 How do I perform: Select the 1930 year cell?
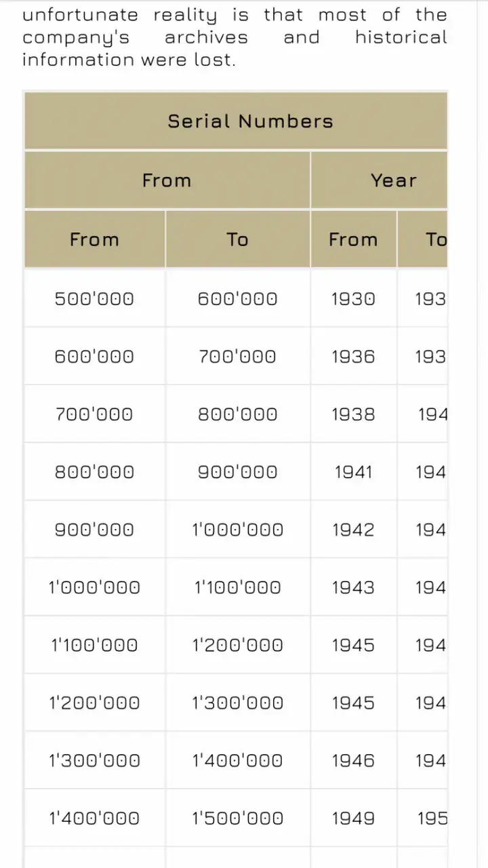point(353,299)
